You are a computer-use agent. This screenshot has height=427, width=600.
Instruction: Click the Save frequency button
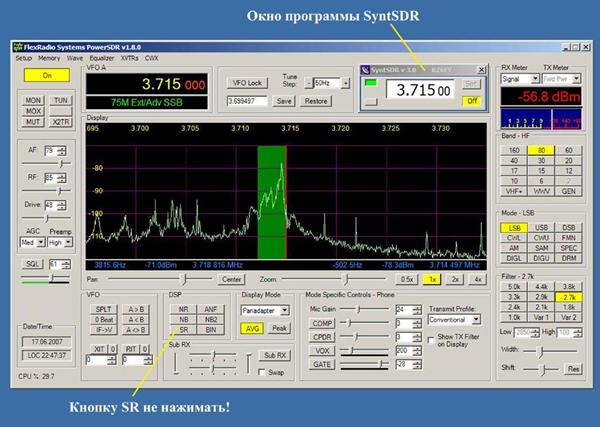(x=284, y=101)
